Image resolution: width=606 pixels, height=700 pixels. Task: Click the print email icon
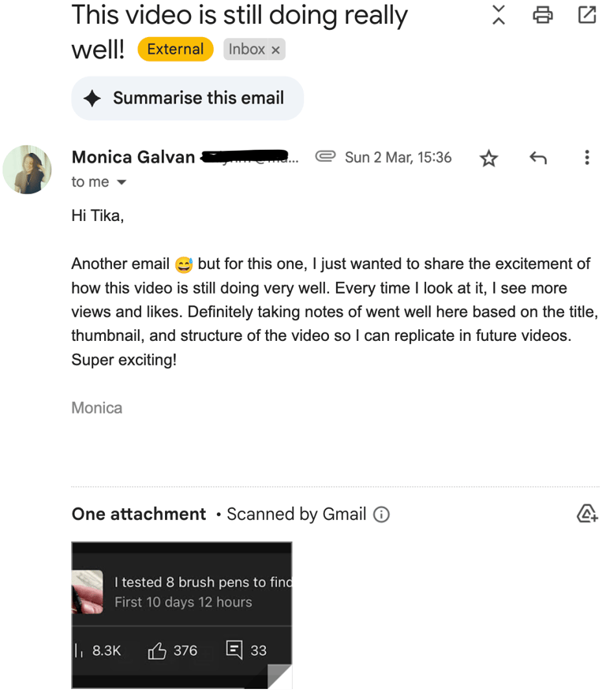pos(543,15)
